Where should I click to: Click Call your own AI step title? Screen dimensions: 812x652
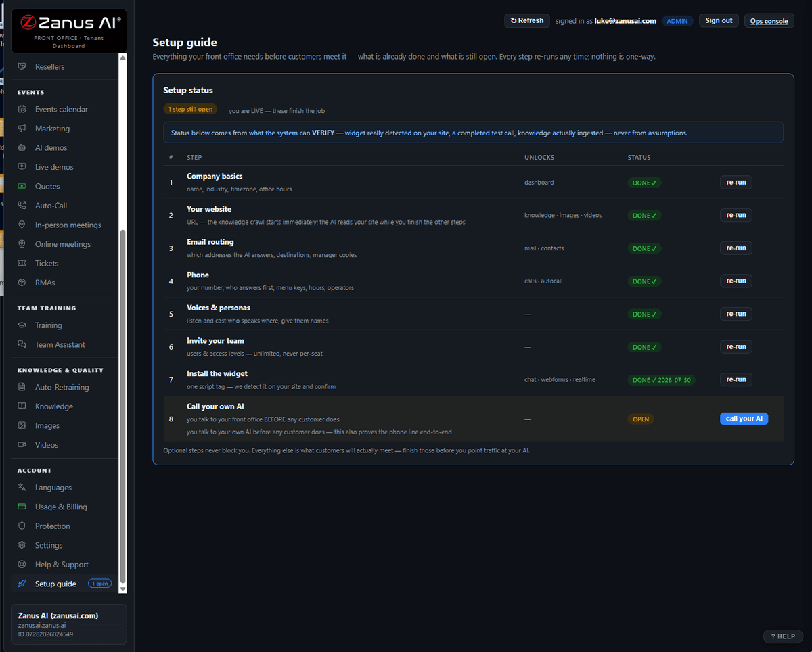point(215,406)
